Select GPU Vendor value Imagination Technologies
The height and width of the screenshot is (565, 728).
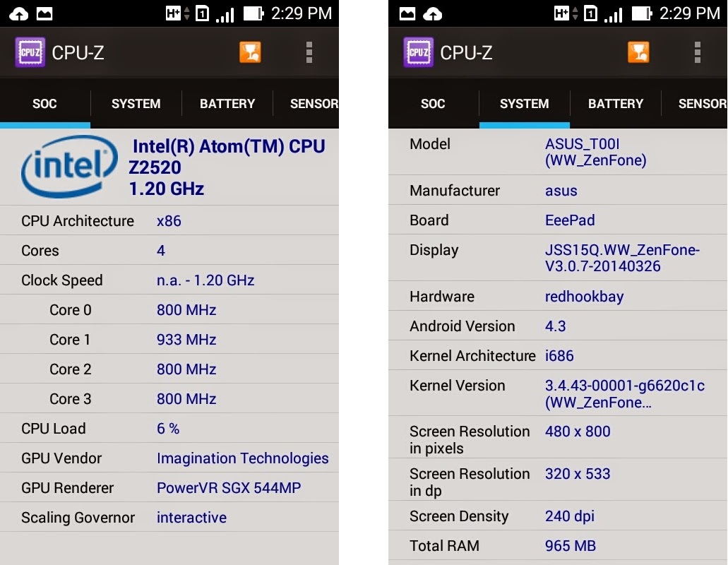point(243,458)
